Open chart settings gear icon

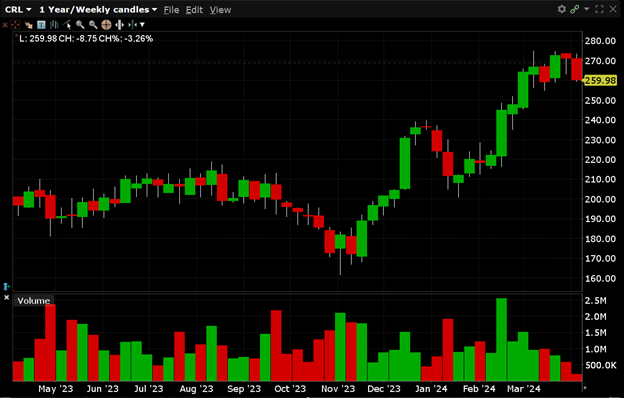(562, 9)
